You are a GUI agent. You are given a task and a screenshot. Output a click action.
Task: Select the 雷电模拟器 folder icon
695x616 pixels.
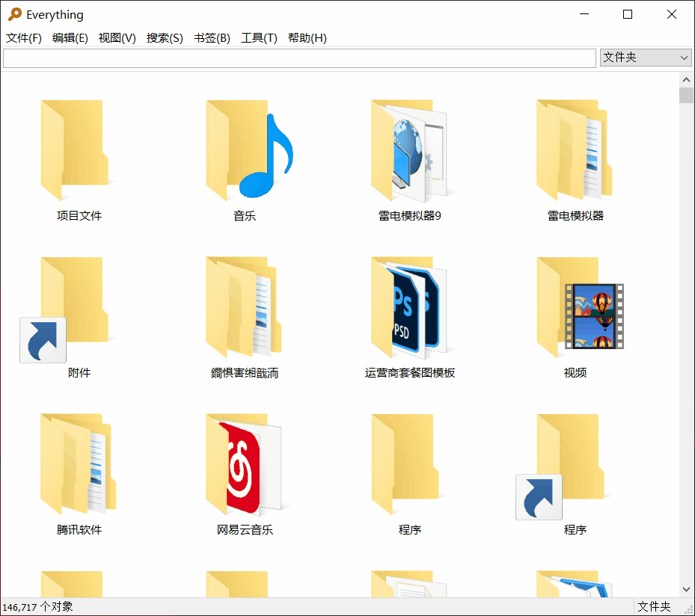575,150
